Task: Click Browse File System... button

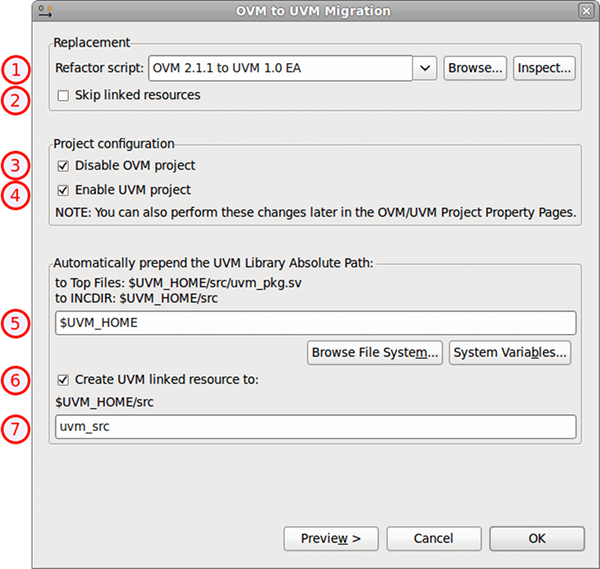Action: 375,352
